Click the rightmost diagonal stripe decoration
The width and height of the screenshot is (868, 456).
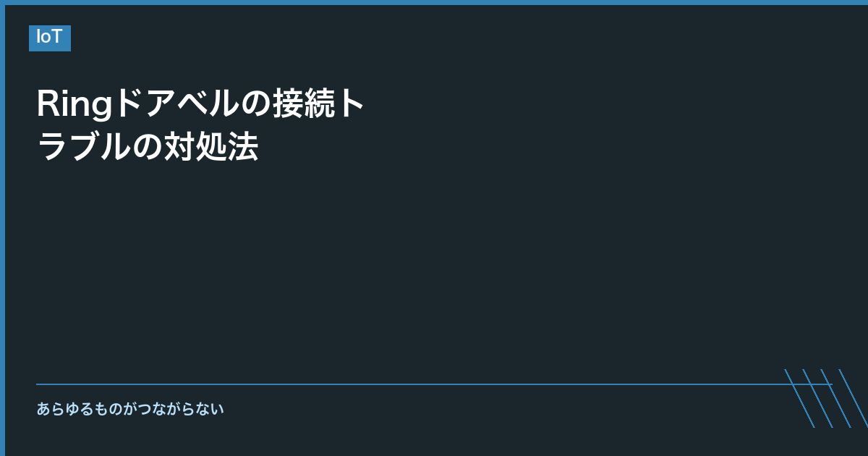(x=854, y=398)
